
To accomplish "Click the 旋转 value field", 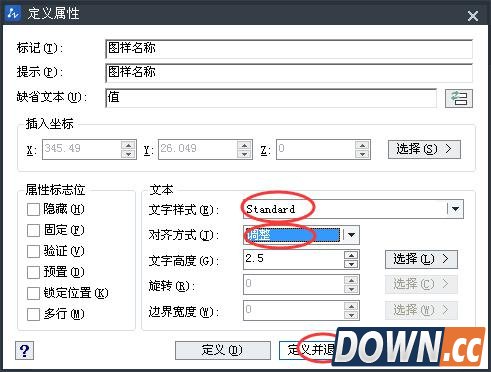I will [294, 285].
